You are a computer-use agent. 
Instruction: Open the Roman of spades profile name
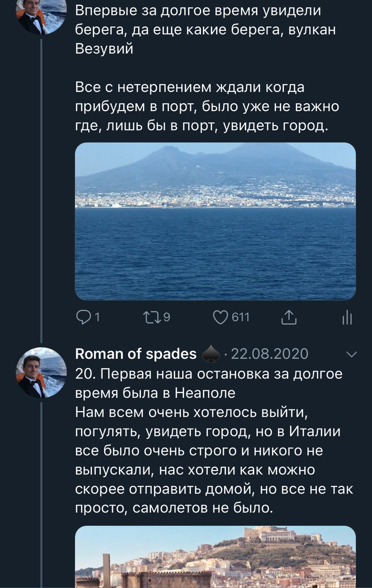136,354
